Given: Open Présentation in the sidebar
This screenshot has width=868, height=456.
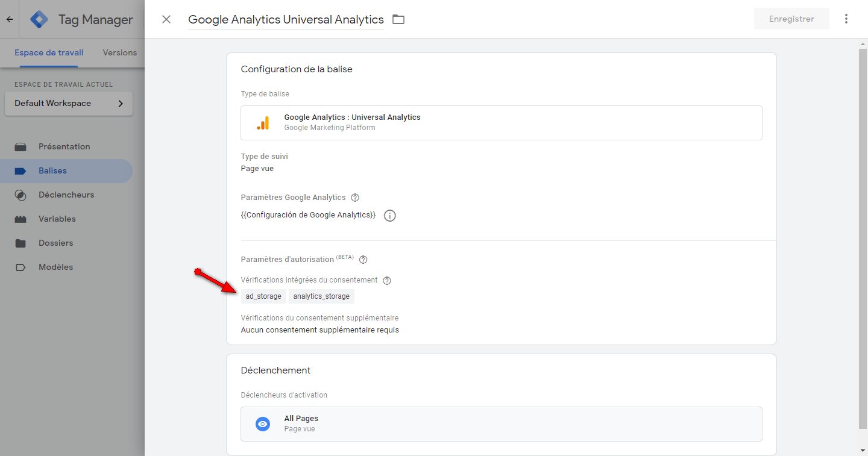Looking at the screenshot, I should [x=64, y=146].
